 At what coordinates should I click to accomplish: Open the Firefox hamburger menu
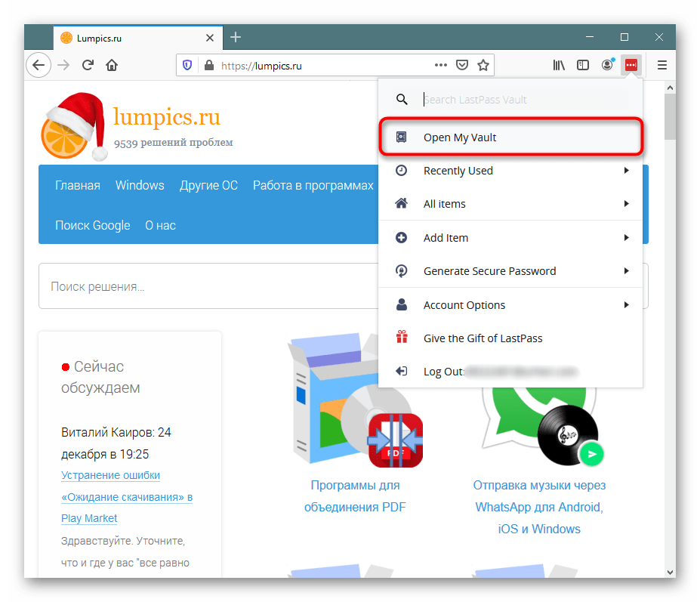click(662, 65)
